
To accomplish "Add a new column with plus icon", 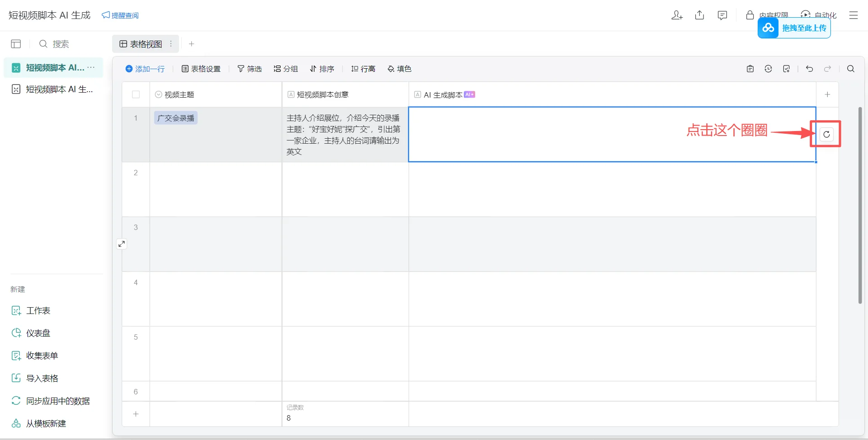I will click(x=827, y=94).
